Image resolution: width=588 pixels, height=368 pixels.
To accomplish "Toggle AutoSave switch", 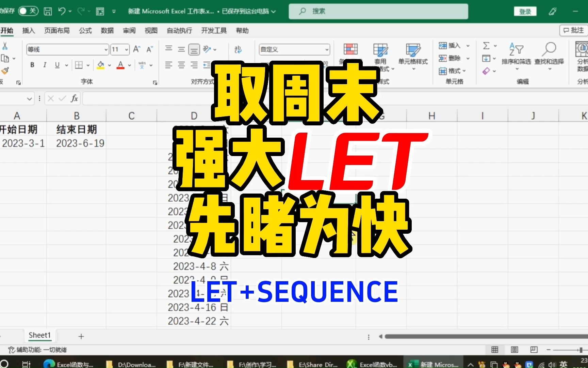I will 28,11.
